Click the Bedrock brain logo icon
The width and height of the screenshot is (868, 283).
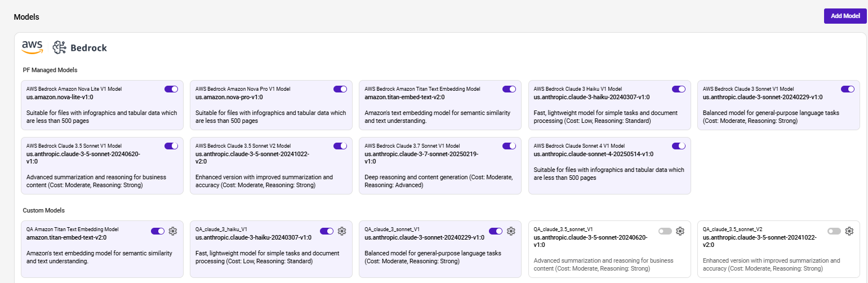tap(60, 48)
